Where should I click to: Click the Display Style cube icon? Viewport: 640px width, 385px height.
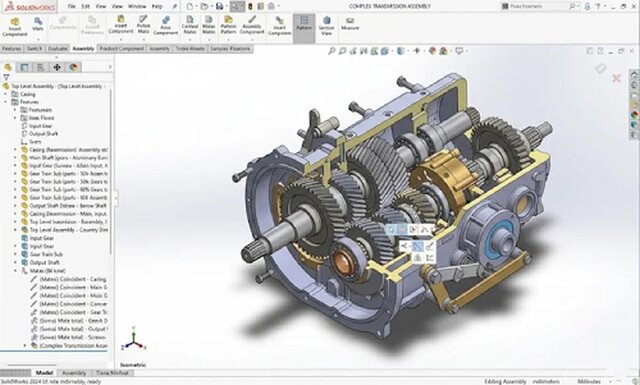(401, 51)
